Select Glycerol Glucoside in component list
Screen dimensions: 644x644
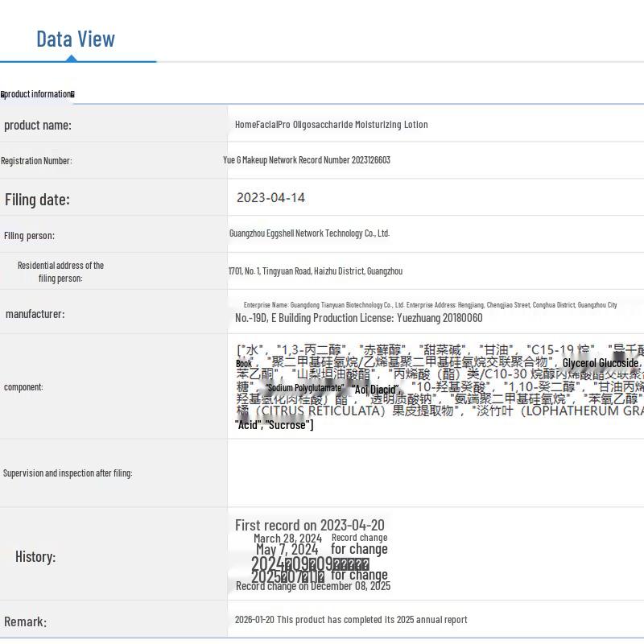coord(601,363)
